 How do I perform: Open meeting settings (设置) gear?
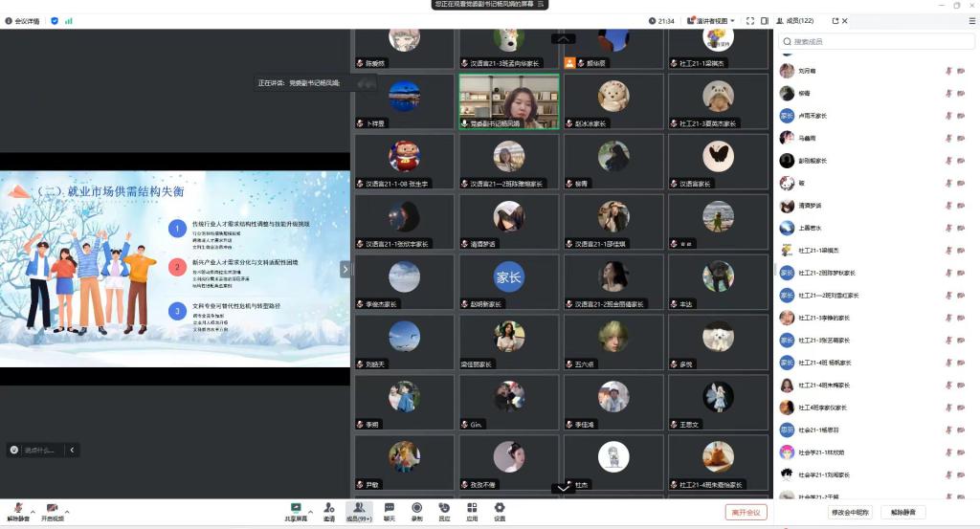click(x=500, y=511)
